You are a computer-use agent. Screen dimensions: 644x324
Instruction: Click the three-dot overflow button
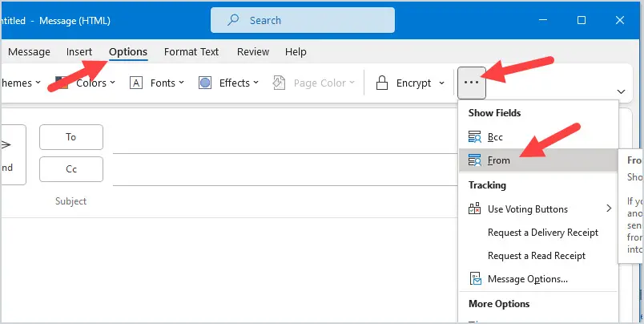coord(472,83)
